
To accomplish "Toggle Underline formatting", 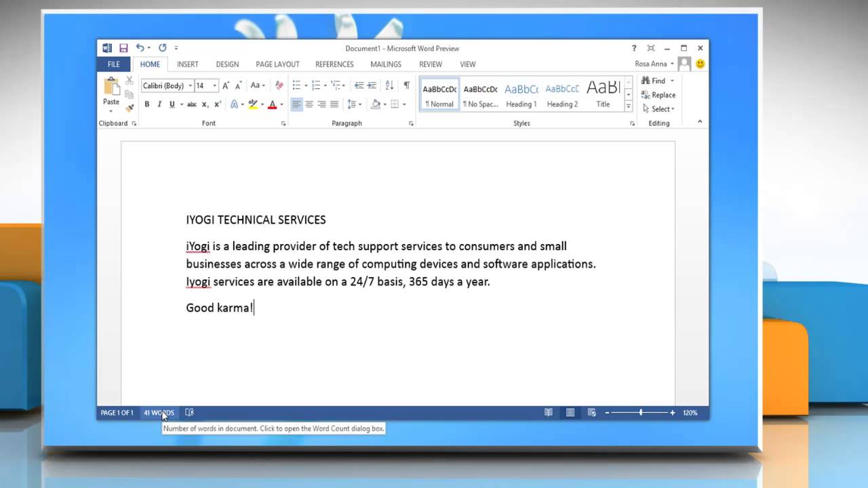I will point(172,104).
